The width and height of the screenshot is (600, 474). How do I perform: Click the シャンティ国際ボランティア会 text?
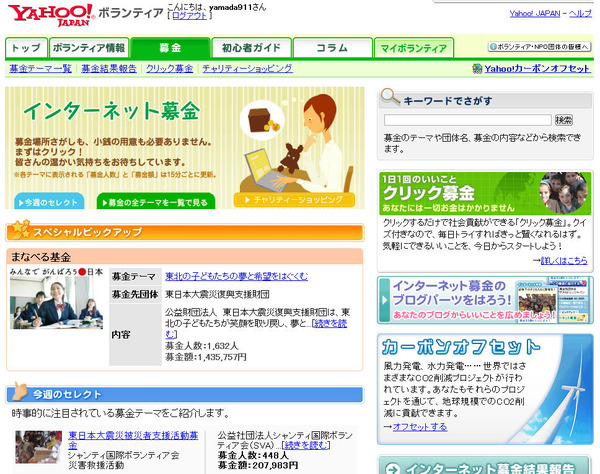(x=124, y=455)
